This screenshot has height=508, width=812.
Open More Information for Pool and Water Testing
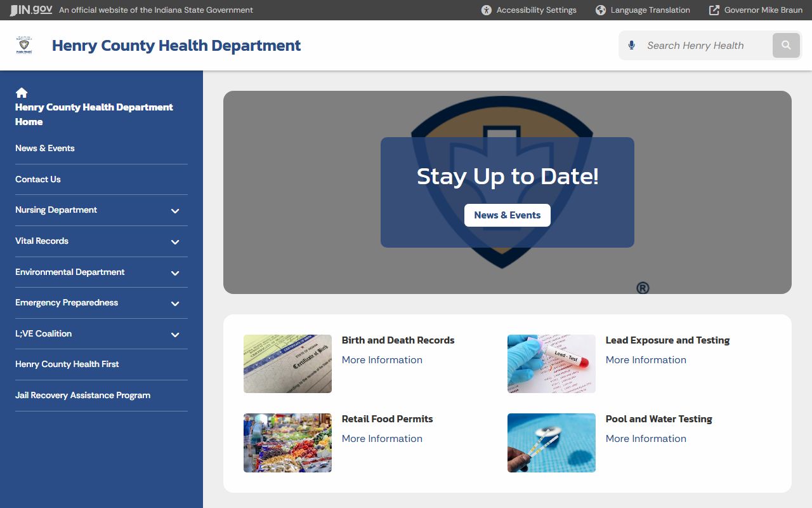(x=646, y=439)
